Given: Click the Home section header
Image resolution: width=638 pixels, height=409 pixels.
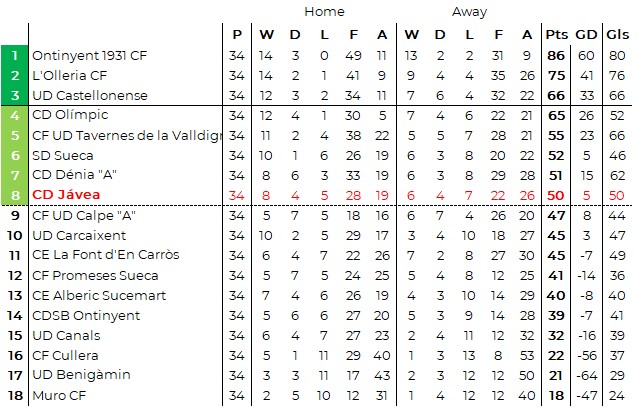Looking at the screenshot, I should [x=323, y=12].
